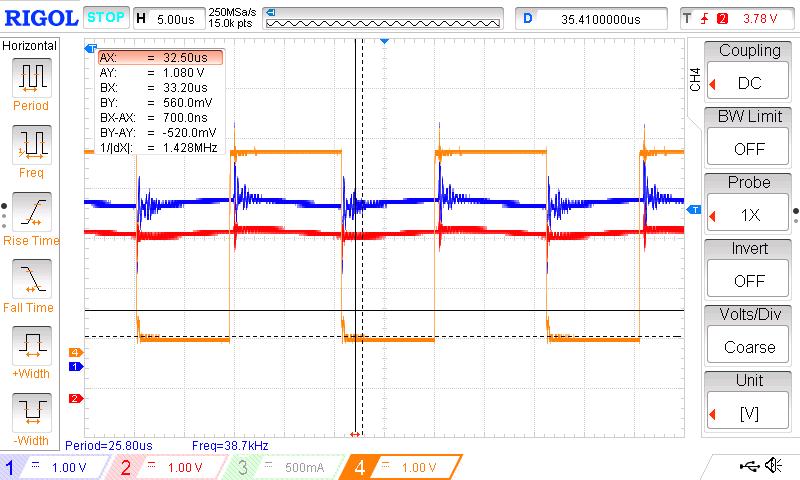Click the trigger source channel 2 badge

pos(722,19)
